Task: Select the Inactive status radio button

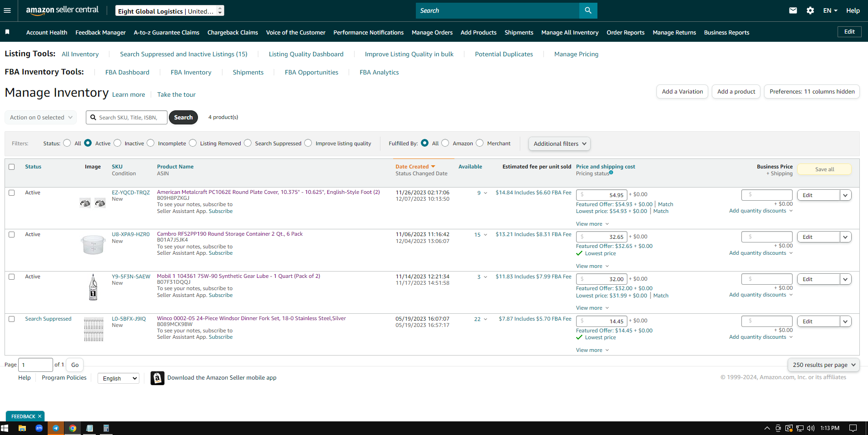Action: tap(118, 143)
